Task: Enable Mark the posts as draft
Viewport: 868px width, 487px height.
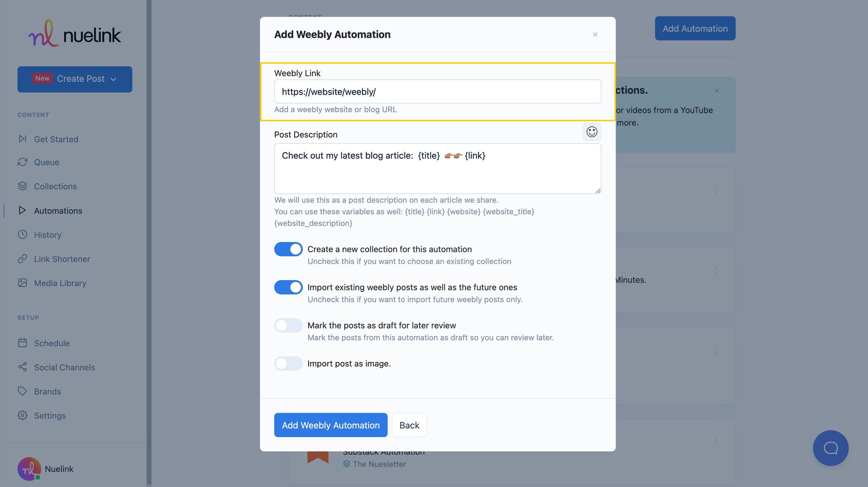Action: (288, 325)
